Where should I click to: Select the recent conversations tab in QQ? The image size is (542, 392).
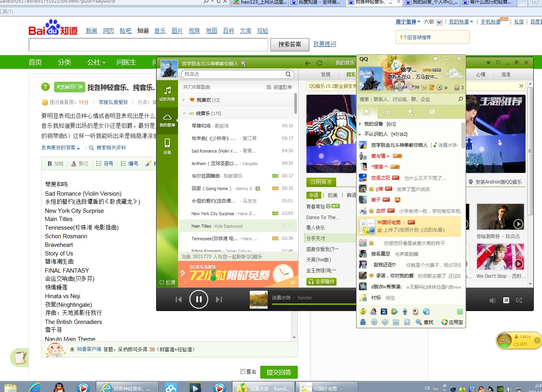click(432, 112)
